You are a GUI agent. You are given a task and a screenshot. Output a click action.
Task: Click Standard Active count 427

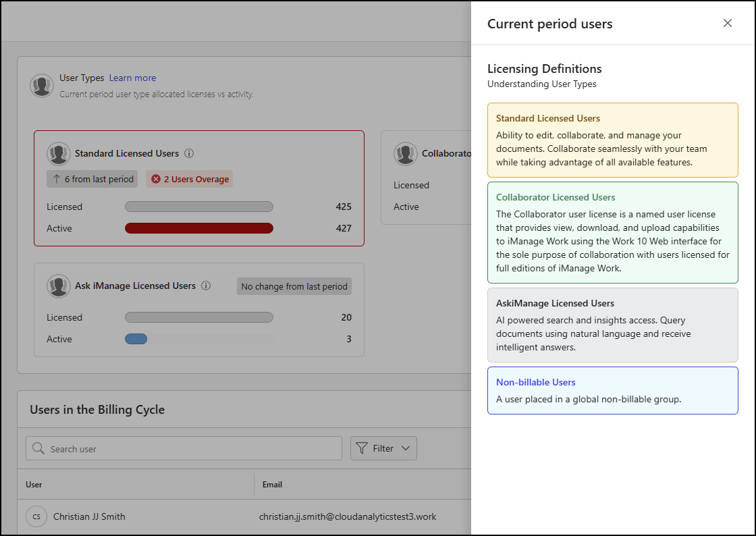coord(344,228)
